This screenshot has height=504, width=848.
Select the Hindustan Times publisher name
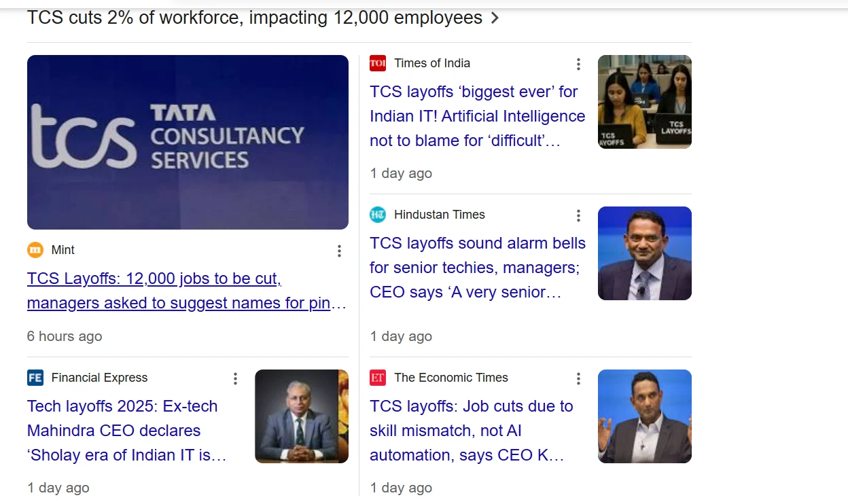click(440, 215)
